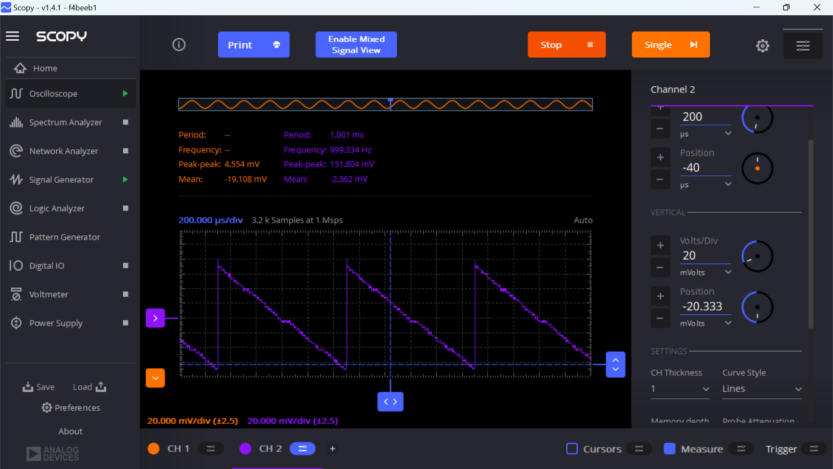
Task: Click the Volts/Div rotary knob
Action: (757, 257)
